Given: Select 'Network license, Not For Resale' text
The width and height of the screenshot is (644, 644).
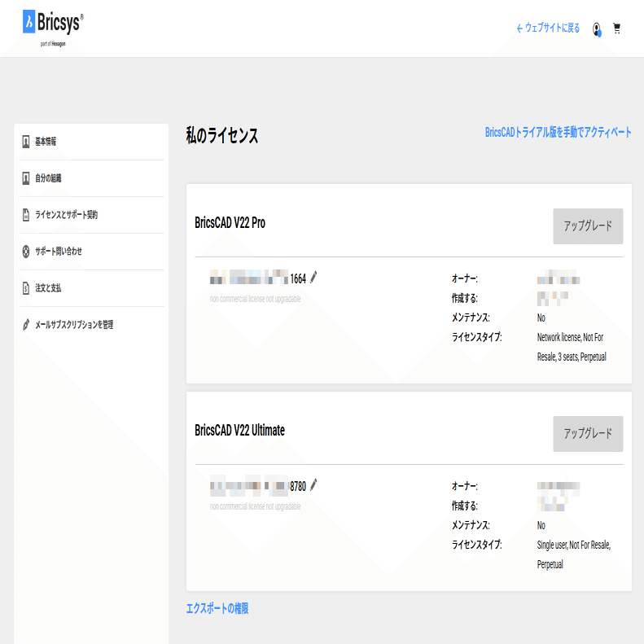Looking at the screenshot, I should click(570, 347).
